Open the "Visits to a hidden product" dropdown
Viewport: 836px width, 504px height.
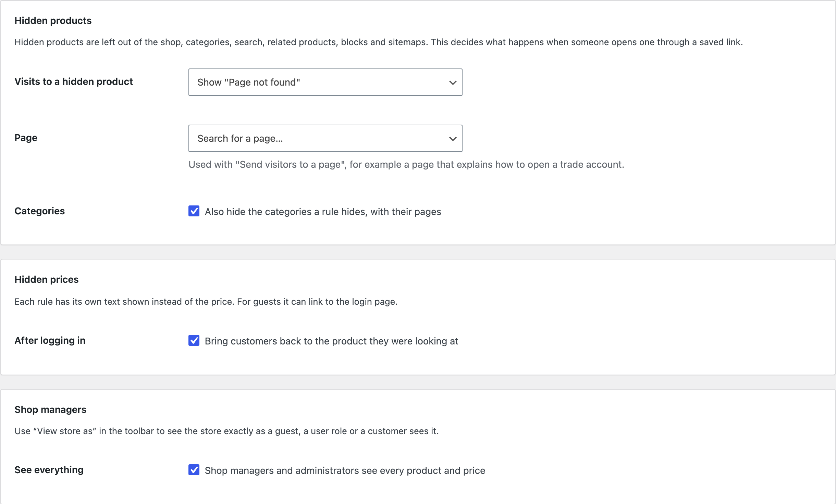click(x=325, y=82)
